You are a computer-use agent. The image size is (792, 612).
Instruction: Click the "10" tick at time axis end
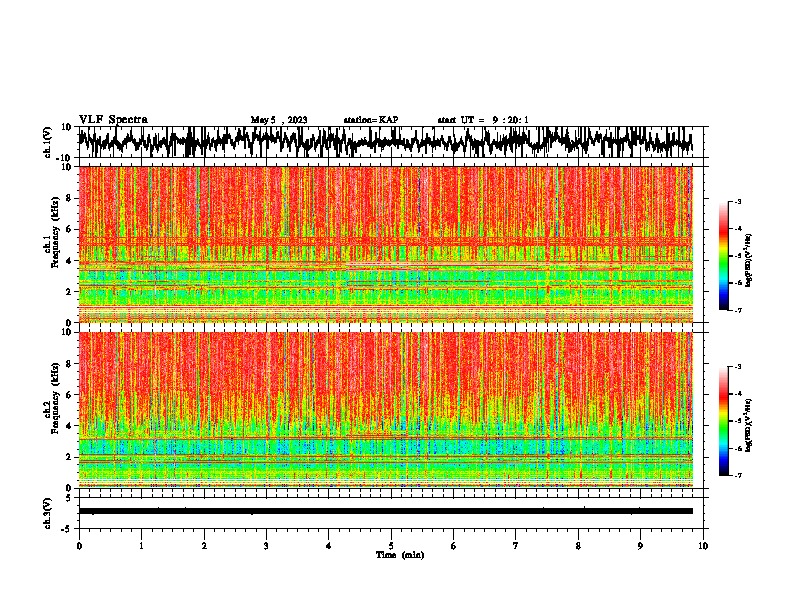pos(703,546)
